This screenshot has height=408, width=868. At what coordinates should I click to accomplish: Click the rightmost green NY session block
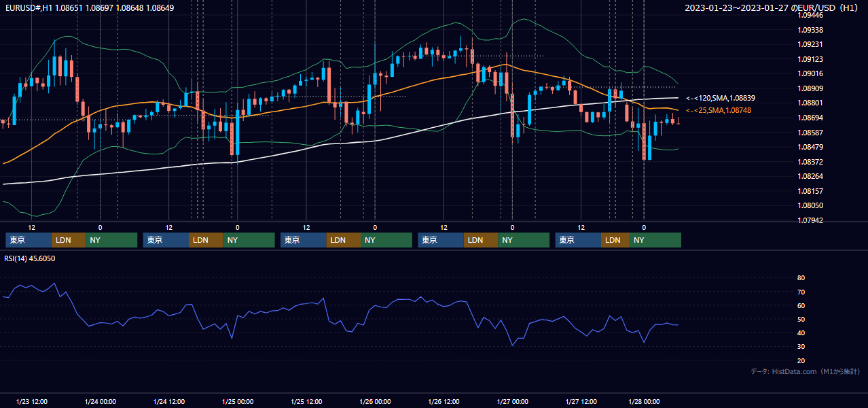coord(655,240)
